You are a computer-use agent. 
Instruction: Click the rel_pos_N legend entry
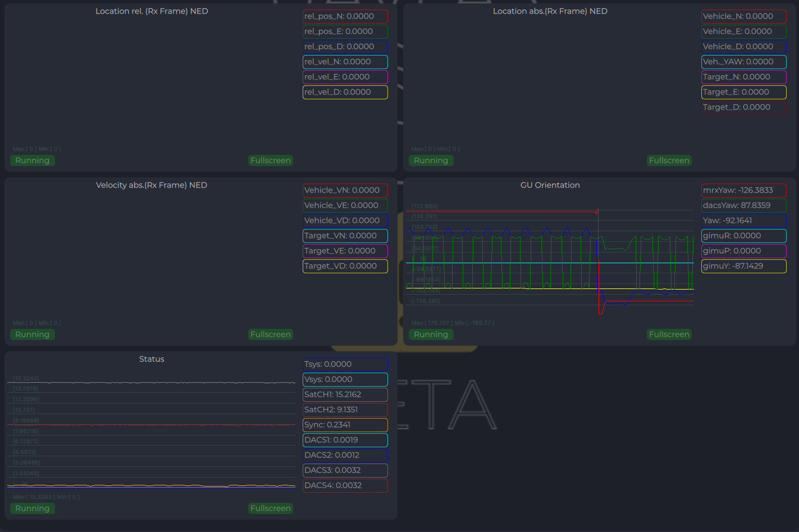pyautogui.click(x=345, y=16)
